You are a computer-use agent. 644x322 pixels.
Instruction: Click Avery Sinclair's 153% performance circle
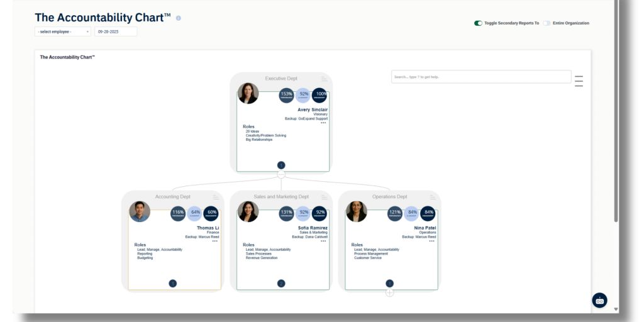(x=287, y=95)
